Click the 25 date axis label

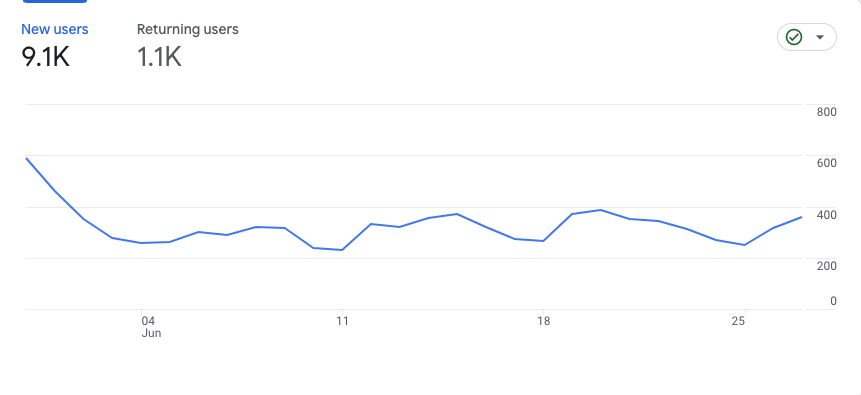[739, 321]
